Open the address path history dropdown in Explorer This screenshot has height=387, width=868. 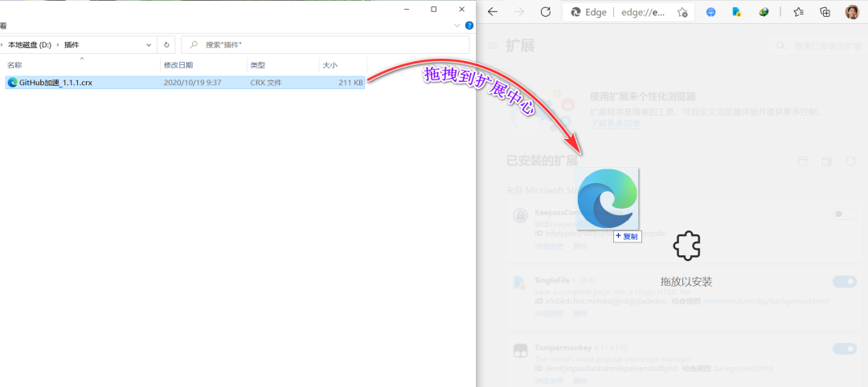click(149, 45)
